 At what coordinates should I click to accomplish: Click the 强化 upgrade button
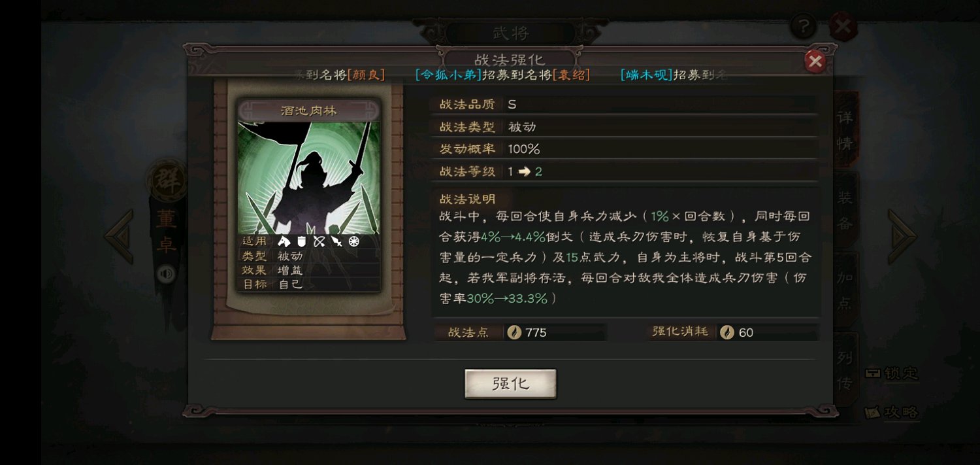[510, 384]
